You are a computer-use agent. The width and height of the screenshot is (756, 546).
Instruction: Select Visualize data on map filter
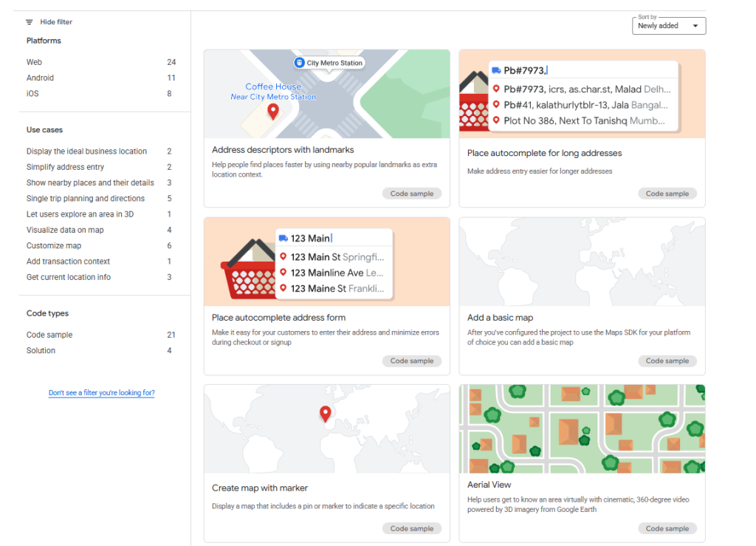(65, 231)
